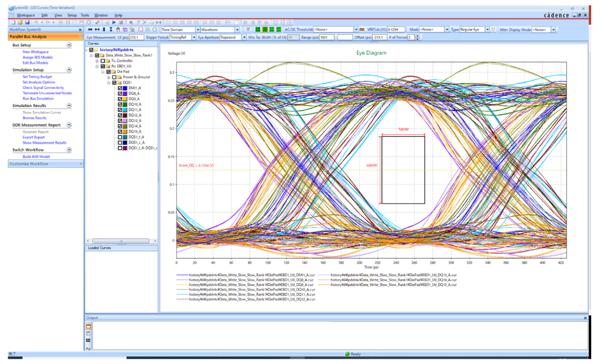603x364 pixels.
Task: Uncheck the DQ8_A curve checkbox
Action: 120,93
